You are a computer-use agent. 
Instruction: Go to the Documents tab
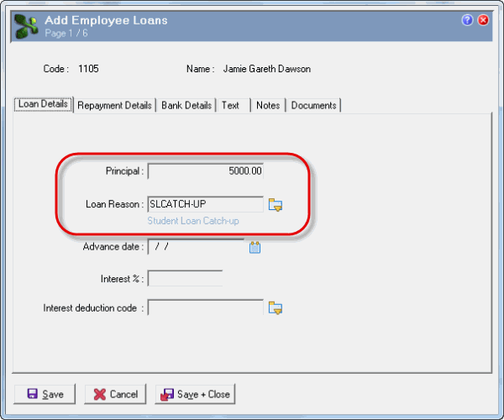[x=313, y=105]
